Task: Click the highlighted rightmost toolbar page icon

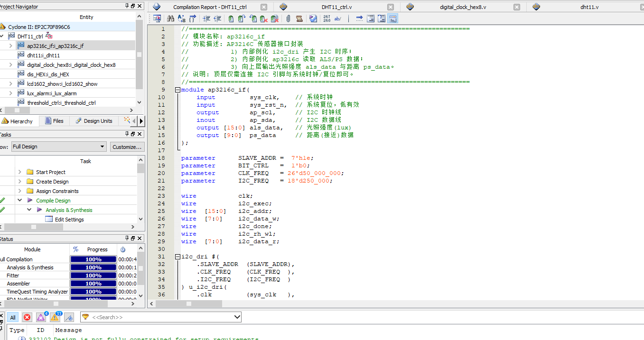Action: tap(392, 18)
